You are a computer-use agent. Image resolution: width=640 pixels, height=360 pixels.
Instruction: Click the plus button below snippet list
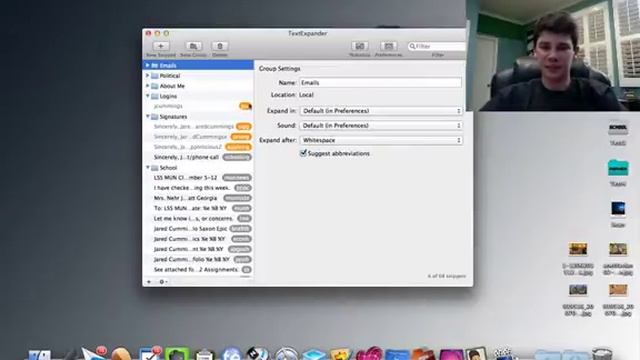point(149,282)
